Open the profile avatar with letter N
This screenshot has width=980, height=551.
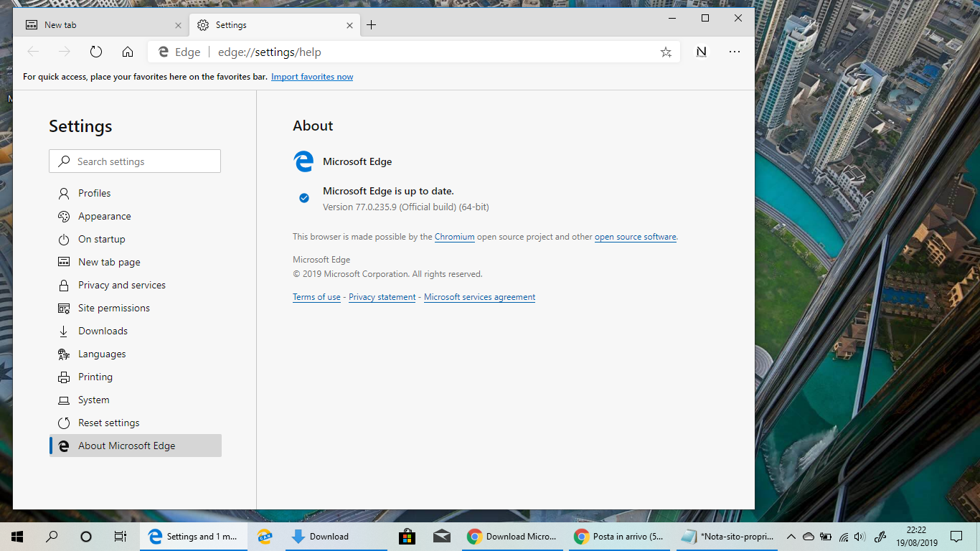[701, 52]
